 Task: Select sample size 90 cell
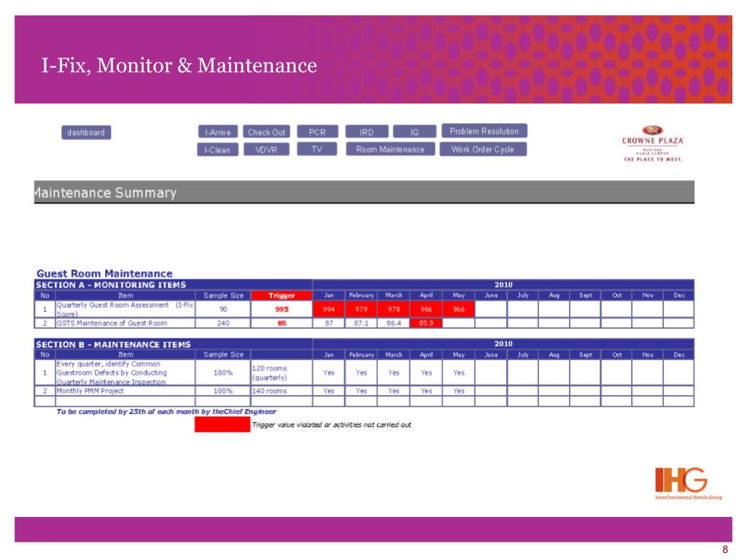pos(223,309)
